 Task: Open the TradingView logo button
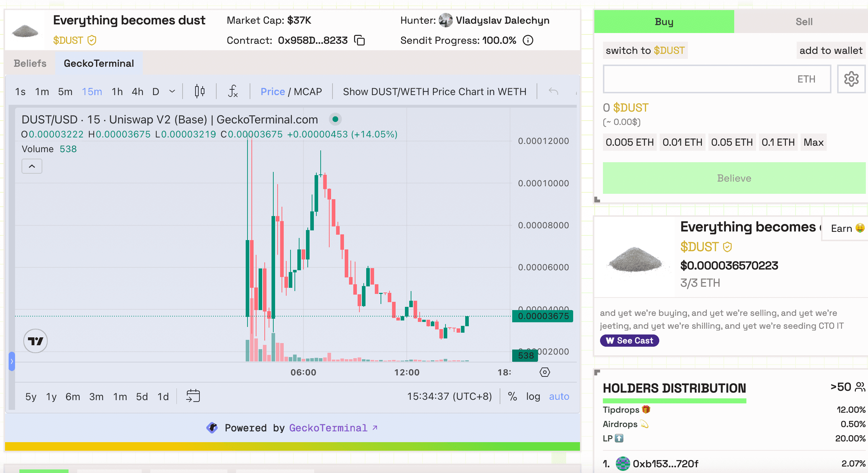click(x=36, y=341)
